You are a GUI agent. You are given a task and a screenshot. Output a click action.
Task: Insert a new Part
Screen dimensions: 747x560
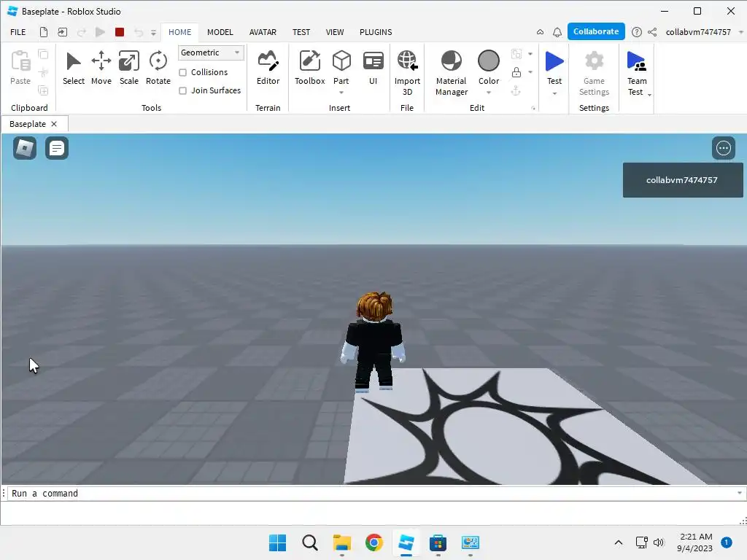(341, 66)
